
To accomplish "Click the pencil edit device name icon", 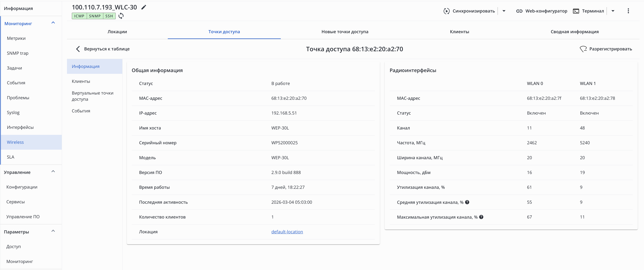I will (143, 8).
